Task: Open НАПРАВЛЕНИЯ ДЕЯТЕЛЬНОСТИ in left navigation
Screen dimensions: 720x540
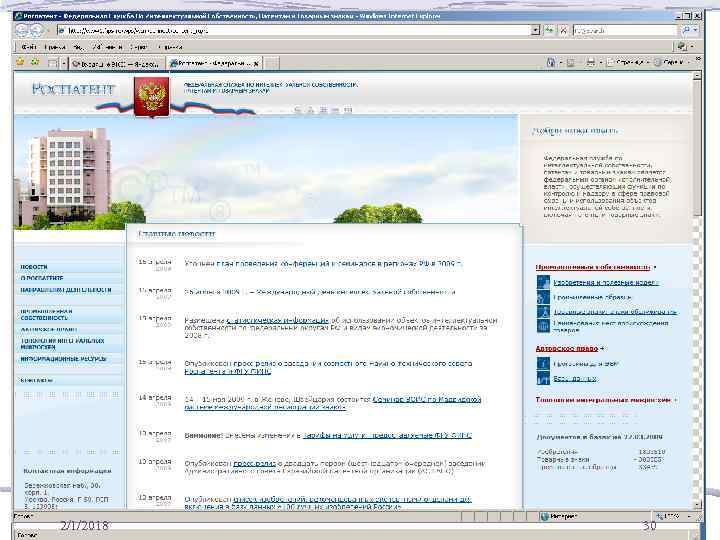Action: tap(66, 290)
